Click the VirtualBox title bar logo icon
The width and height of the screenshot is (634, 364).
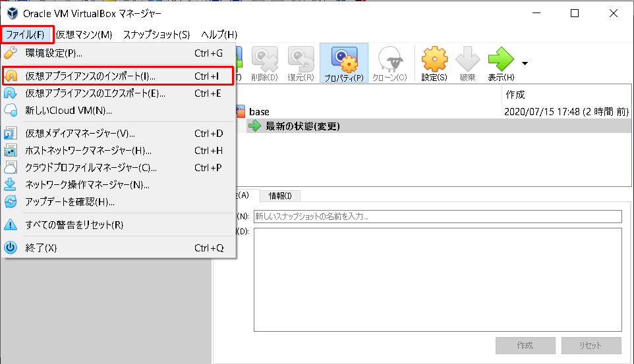(x=13, y=13)
